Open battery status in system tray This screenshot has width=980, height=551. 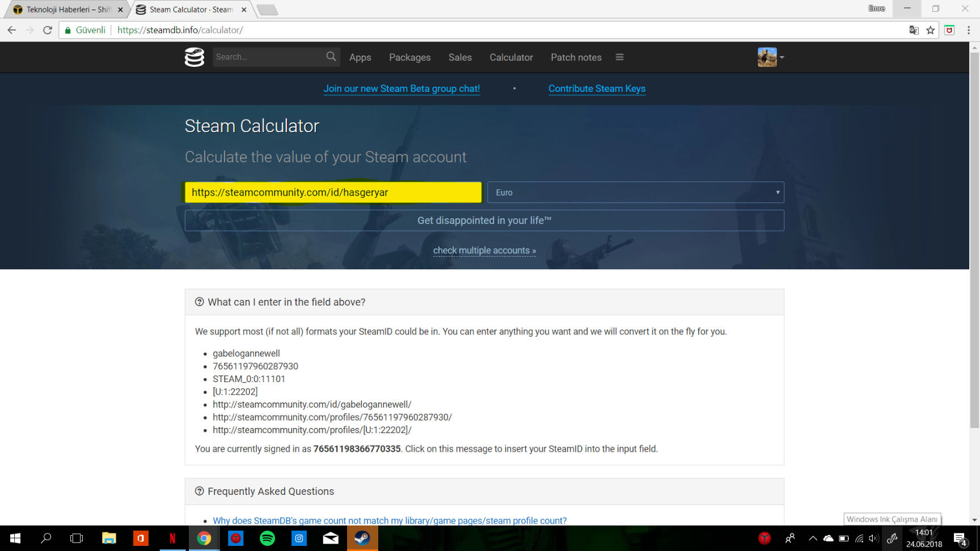point(844,538)
